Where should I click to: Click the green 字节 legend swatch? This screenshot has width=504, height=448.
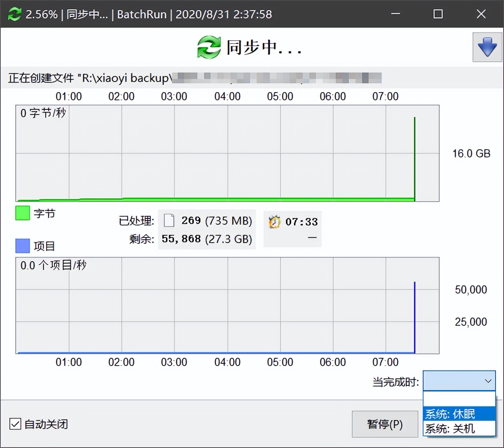tap(22, 213)
